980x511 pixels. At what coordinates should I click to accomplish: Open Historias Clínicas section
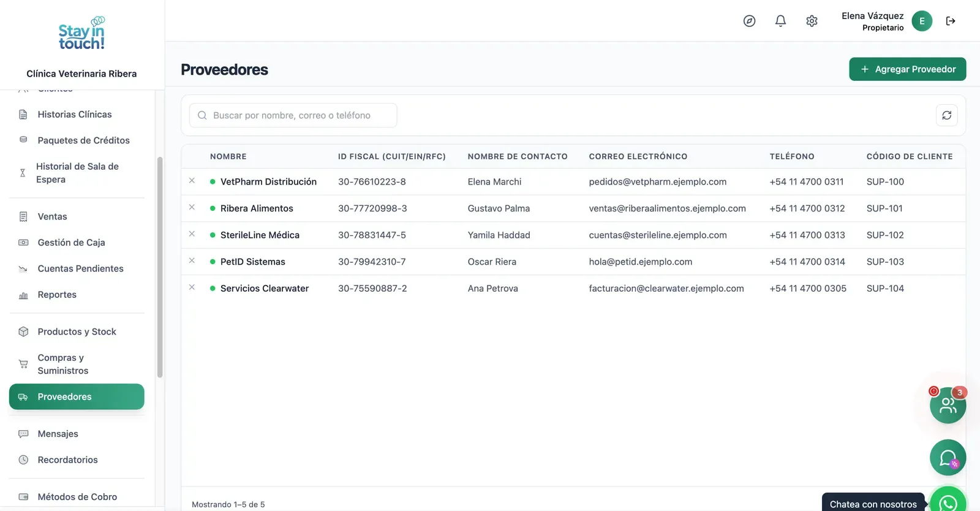pyautogui.click(x=77, y=115)
